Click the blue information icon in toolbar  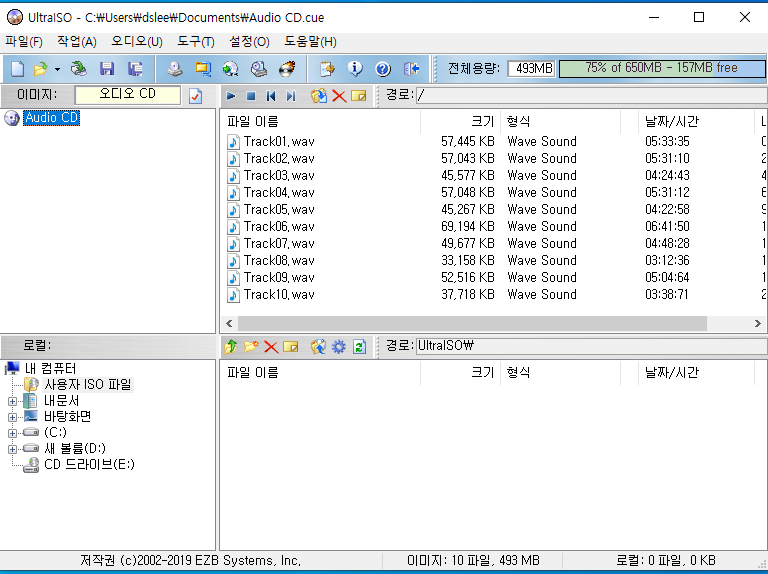coord(354,69)
